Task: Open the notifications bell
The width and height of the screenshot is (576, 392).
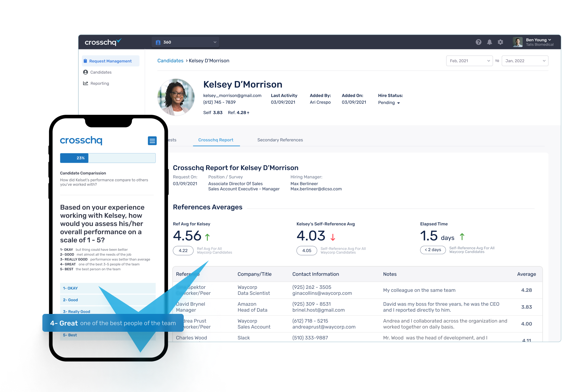Action: tap(489, 42)
